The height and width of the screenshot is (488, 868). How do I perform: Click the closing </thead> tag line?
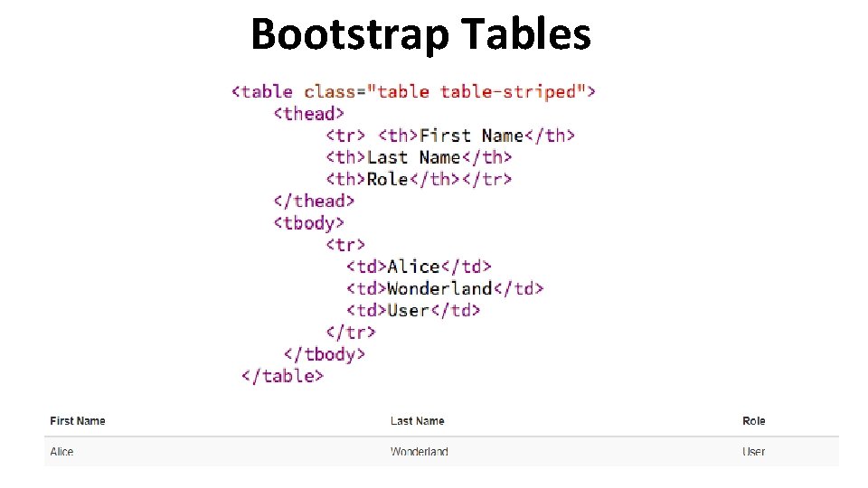tap(314, 201)
